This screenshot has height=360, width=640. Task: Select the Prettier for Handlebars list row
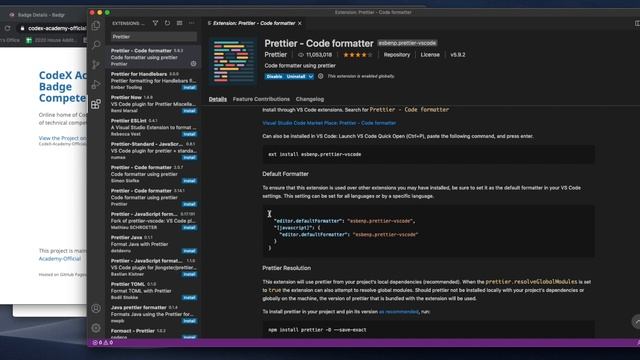(154, 80)
